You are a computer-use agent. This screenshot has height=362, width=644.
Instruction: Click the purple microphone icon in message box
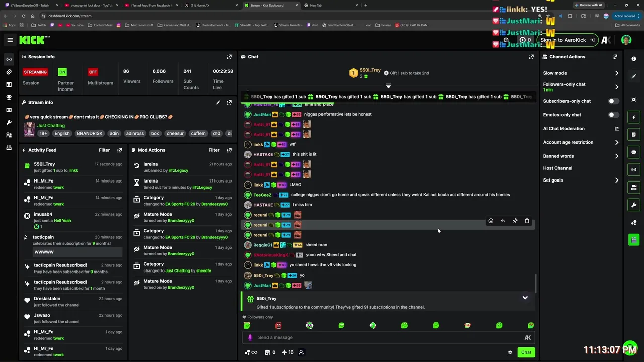pos(250,337)
